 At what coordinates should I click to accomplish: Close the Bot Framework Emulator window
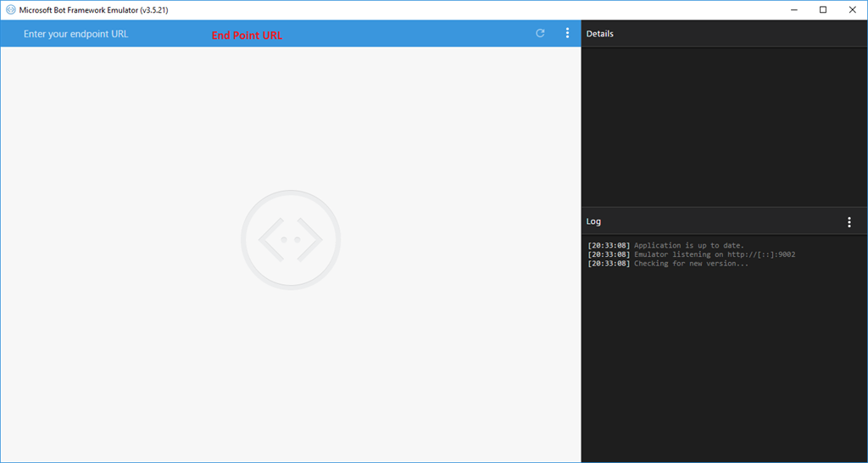853,10
